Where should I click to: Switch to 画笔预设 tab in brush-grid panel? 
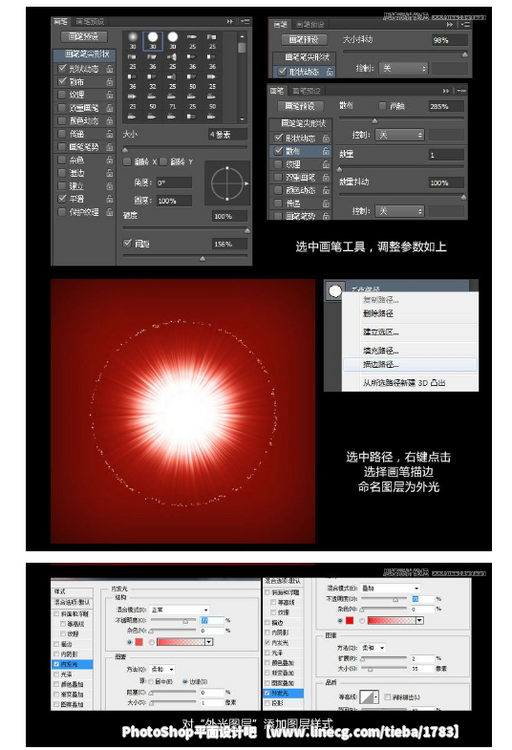click(90, 22)
